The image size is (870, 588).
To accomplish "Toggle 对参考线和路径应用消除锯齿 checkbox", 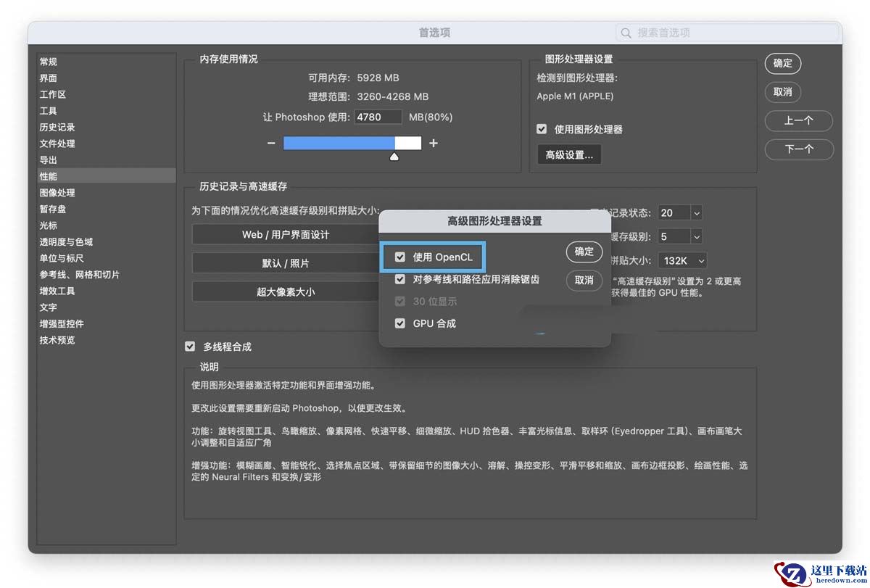I will coord(400,279).
